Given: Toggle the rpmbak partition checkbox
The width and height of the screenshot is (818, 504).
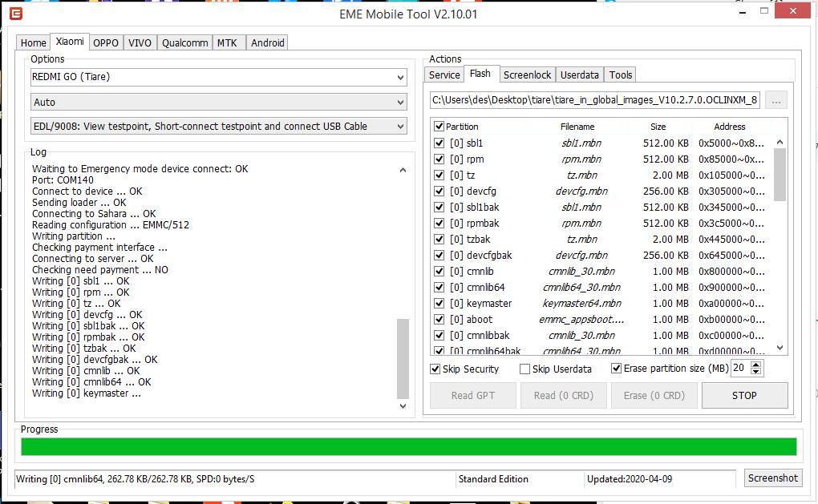Looking at the screenshot, I should click(x=439, y=224).
